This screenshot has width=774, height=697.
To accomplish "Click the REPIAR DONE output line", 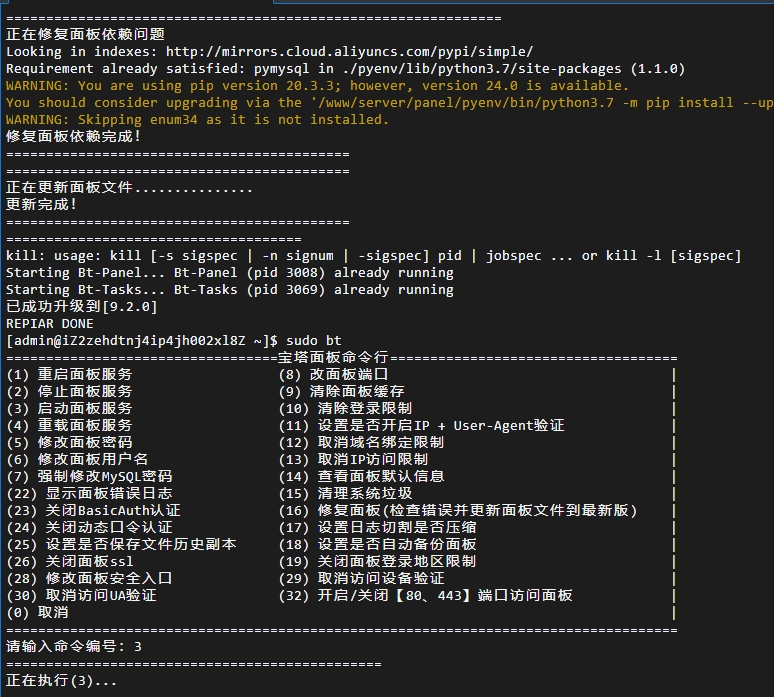I will tap(49, 324).
